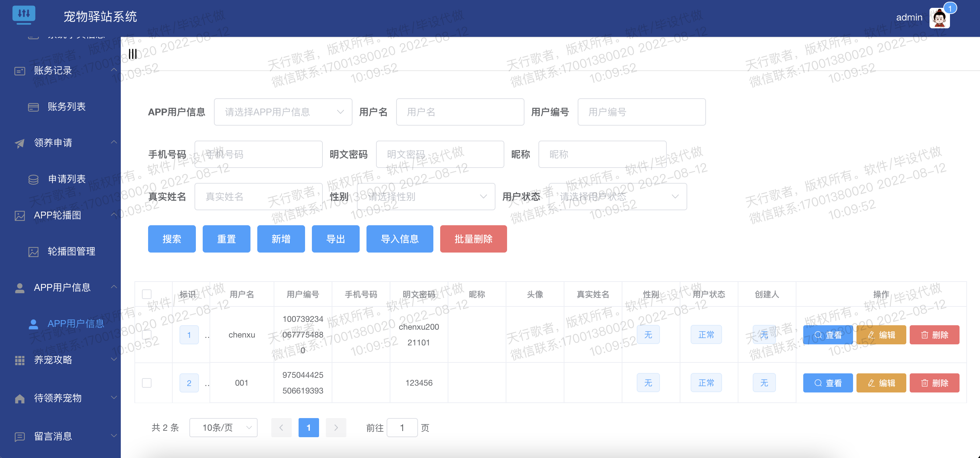Screen dimensions: 980x458
Task: Check the checkbox for user 001
Action: point(147,383)
